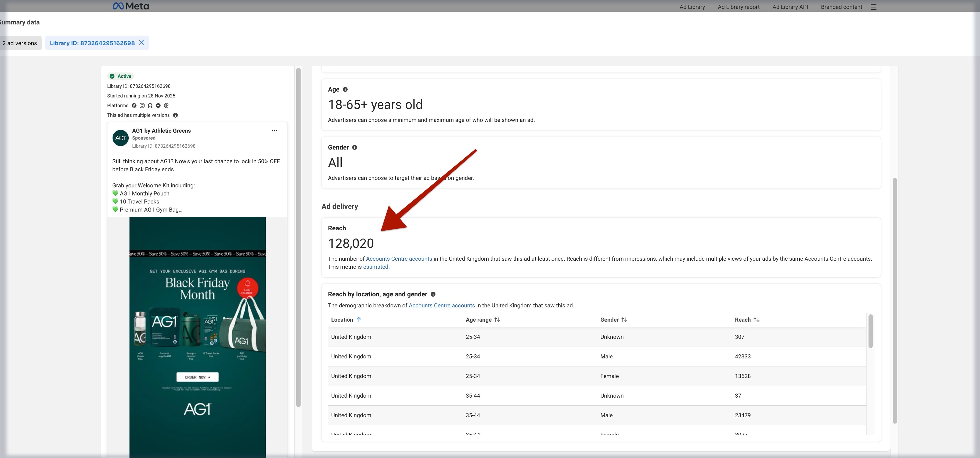Toggle sort order on the Reach column
The height and width of the screenshot is (458, 980).
(x=757, y=320)
